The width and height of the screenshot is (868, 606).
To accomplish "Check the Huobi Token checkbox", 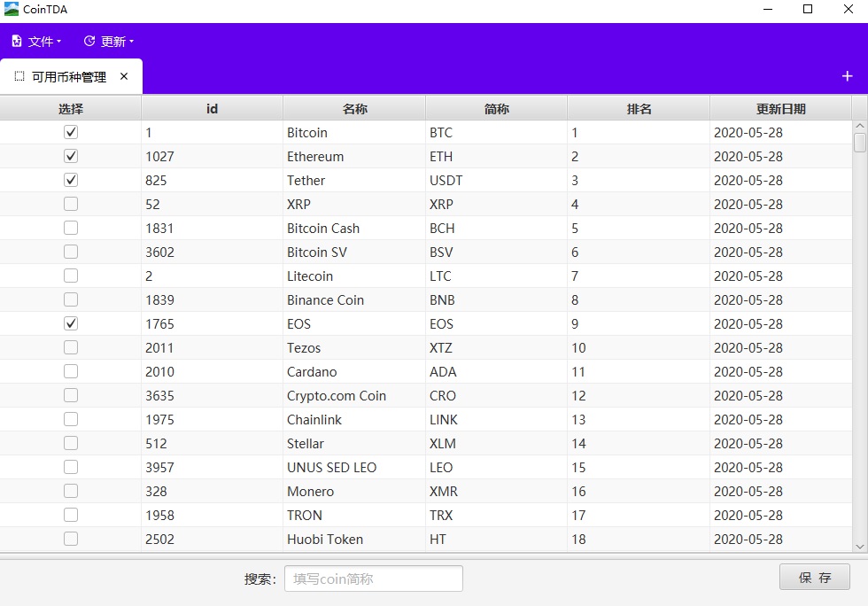I will [71, 539].
